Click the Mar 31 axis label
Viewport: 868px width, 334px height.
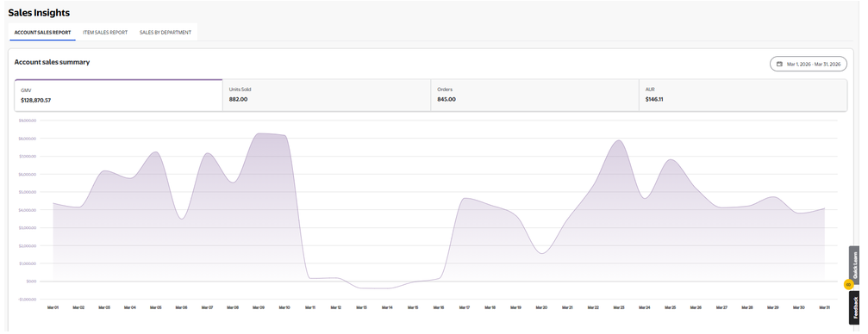tap(825, 307)
